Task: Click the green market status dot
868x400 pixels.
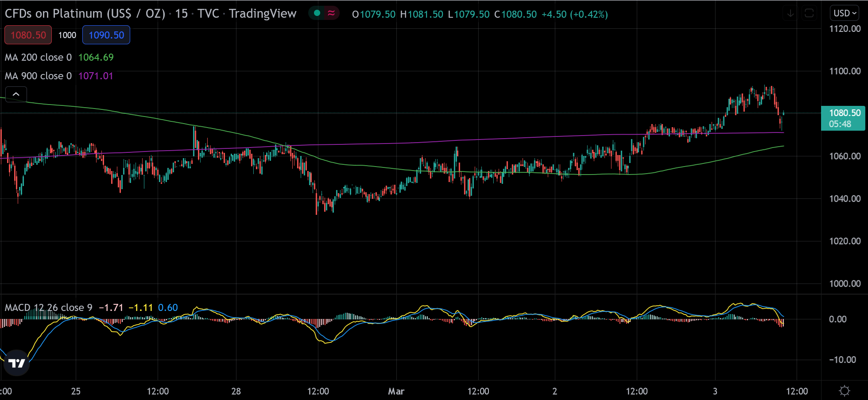Action: (x=317, y=13)
